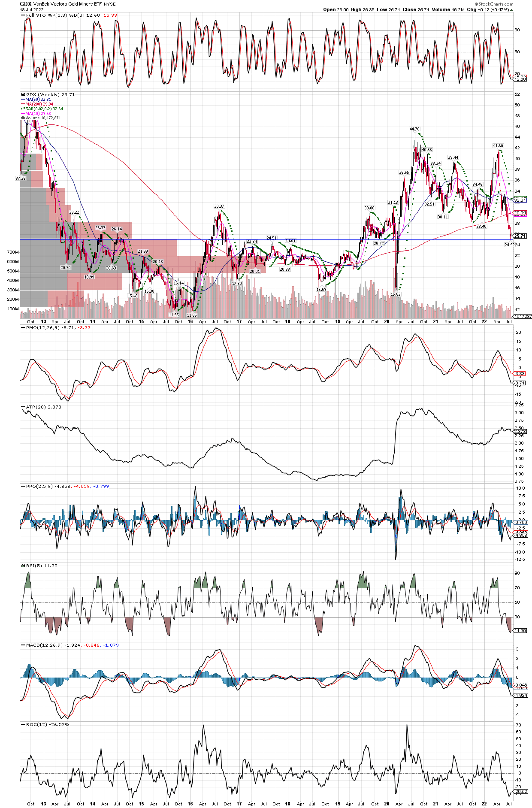The image size is (532, 808).
Task: Select the 37.28 price label at left edge
Action: coord(20,179)
